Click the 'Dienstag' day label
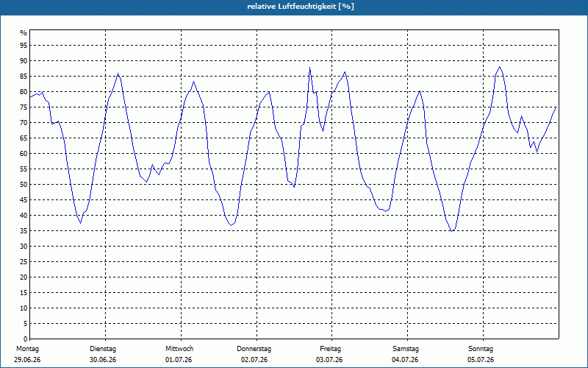 [103, 349]
